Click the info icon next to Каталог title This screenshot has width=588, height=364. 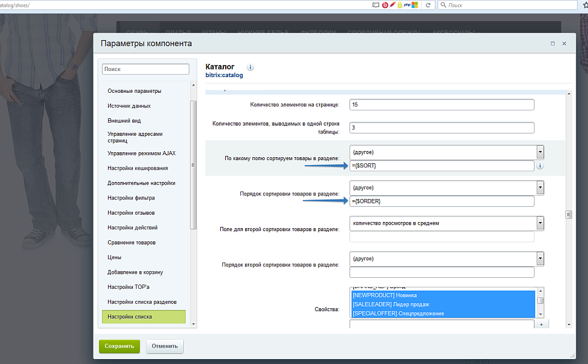[x=251, y=67]
